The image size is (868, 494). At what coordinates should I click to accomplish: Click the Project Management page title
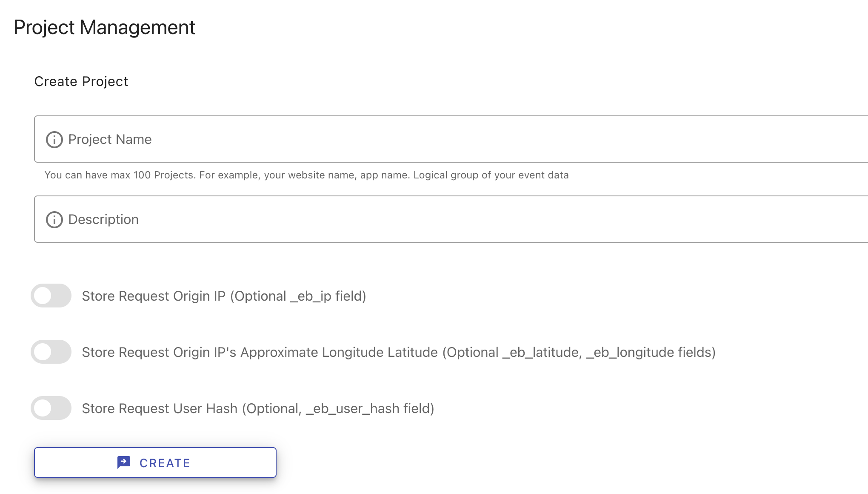[x=105, y=27]
